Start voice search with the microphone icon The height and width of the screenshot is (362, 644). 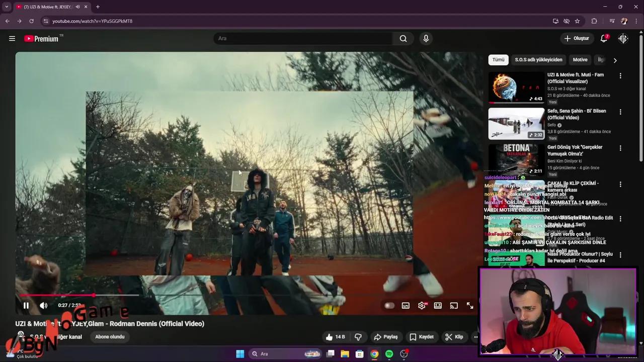426,38
